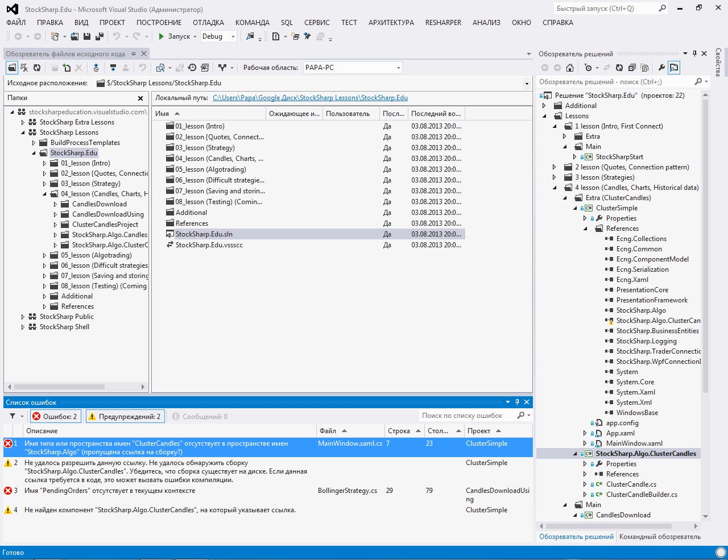This screenshot has height=560, width=728.
Task: Toggle Show All Files in Solution Explorer
Action: (644, 68)
